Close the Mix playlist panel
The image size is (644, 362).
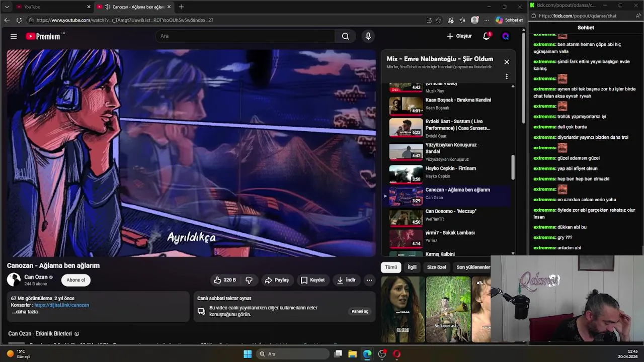[x=507, y=62]
